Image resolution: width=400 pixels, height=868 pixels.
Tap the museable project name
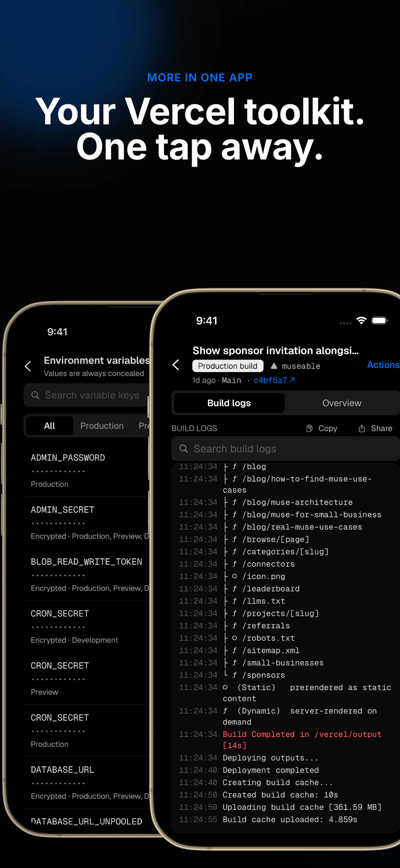(x=301, y=366)
